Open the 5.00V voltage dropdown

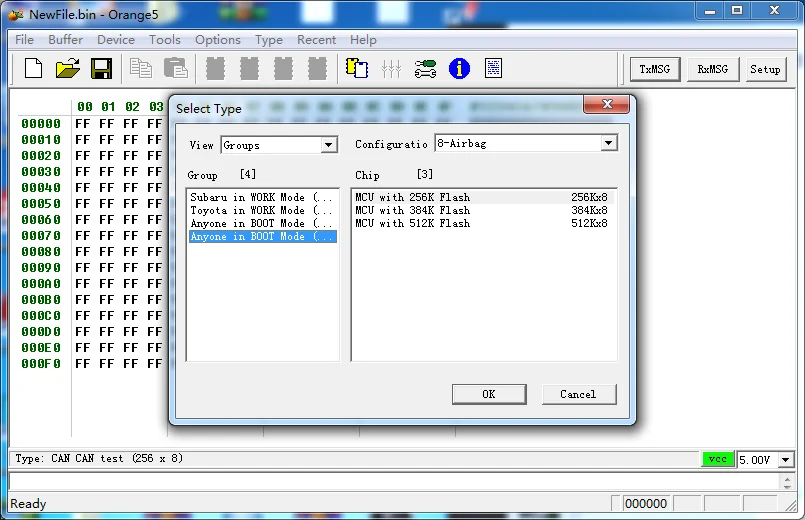(x=785, y=459)
